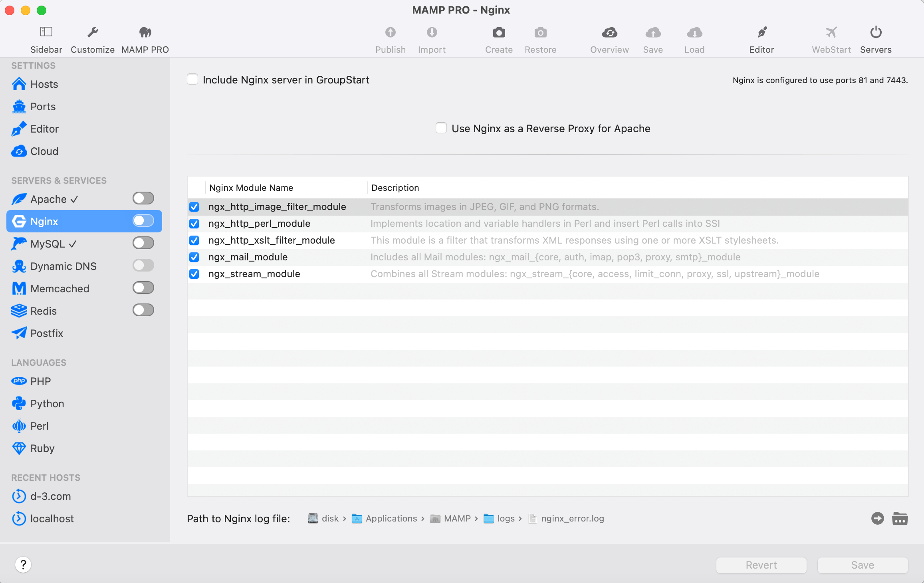Click nginx_error.log in the path

(x=566, y=518)
